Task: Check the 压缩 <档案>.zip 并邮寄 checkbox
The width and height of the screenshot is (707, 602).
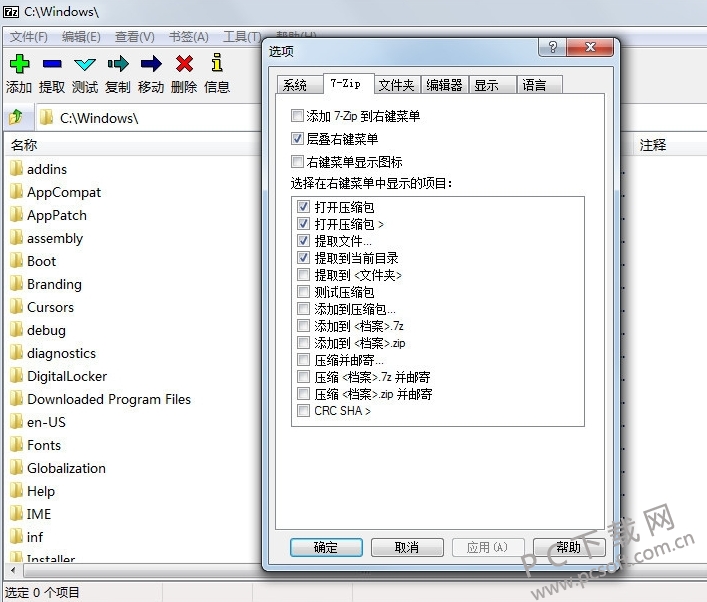Action: [x=303, y=394]
